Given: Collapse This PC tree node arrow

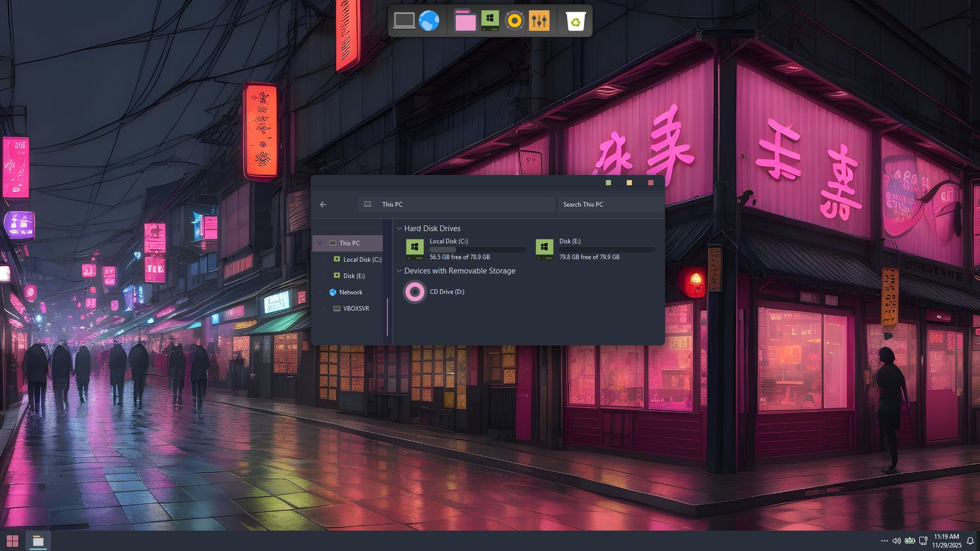Looking at the screenshot, I should [320, 243].
